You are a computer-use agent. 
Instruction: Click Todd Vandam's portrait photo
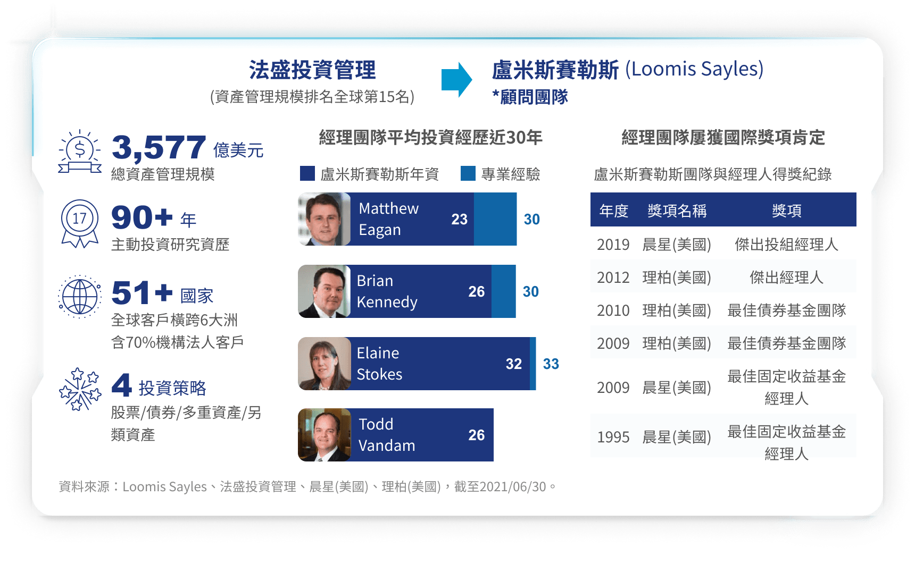coord(324,435)
